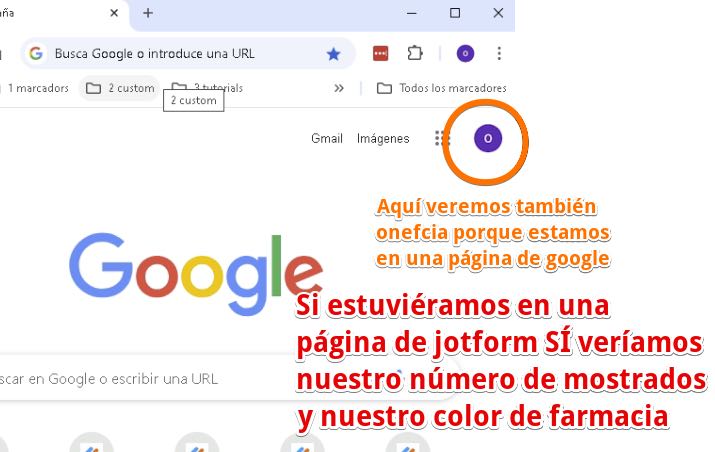715x452 pixels.
Task: Open Chrome profile avatar in toolbar
Action: tap(465, 53)
